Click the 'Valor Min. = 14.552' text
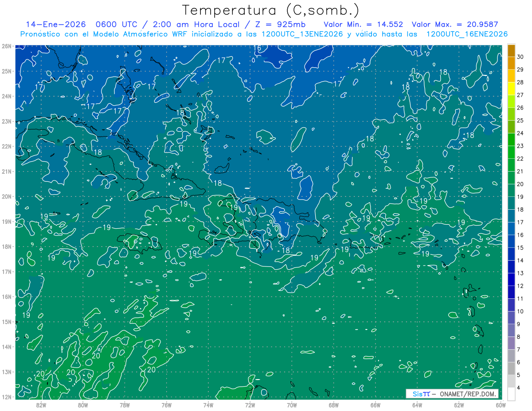This screenshot has height=411, width=532. 364,24
